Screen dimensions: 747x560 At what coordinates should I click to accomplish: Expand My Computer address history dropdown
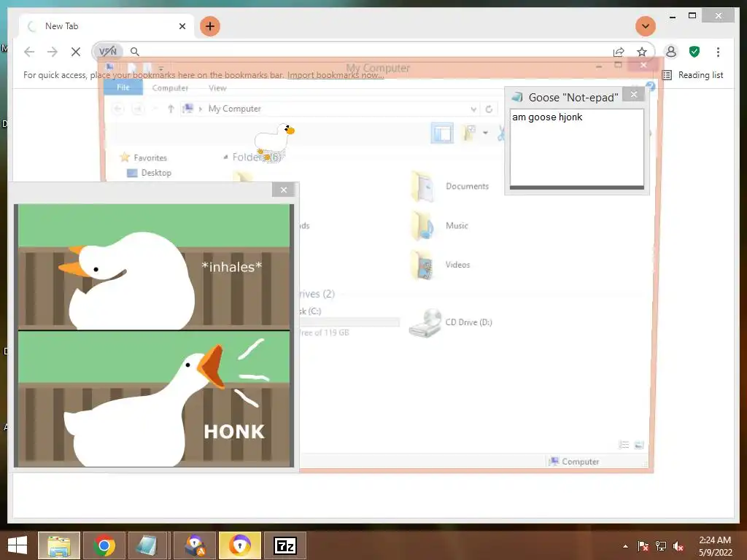click(x=473, y=109)
